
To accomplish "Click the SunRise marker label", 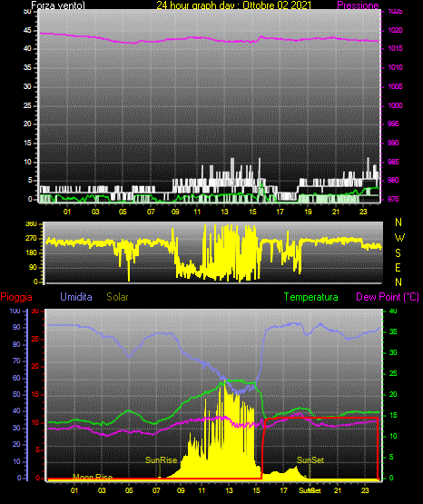I will pos(162,460).
